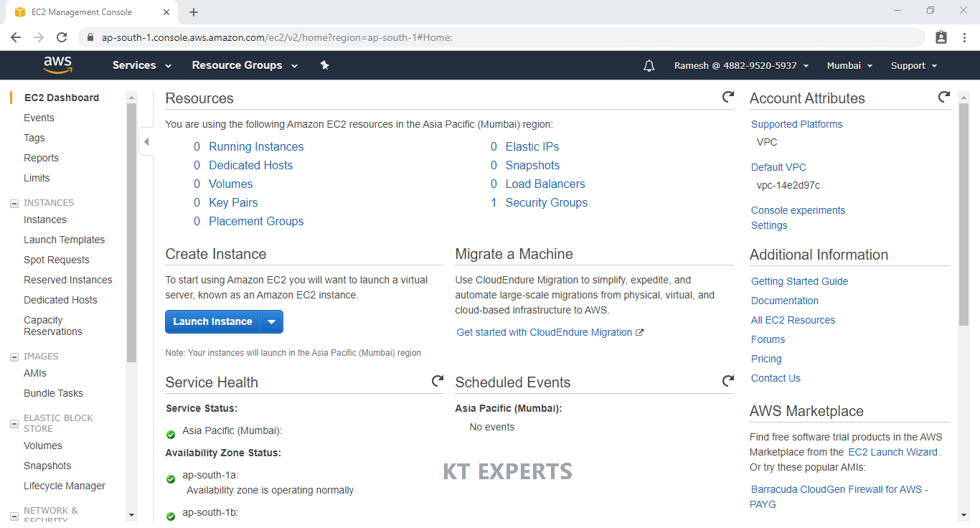Open Spot Requests in the sidebar

click(x=57, y=260)
